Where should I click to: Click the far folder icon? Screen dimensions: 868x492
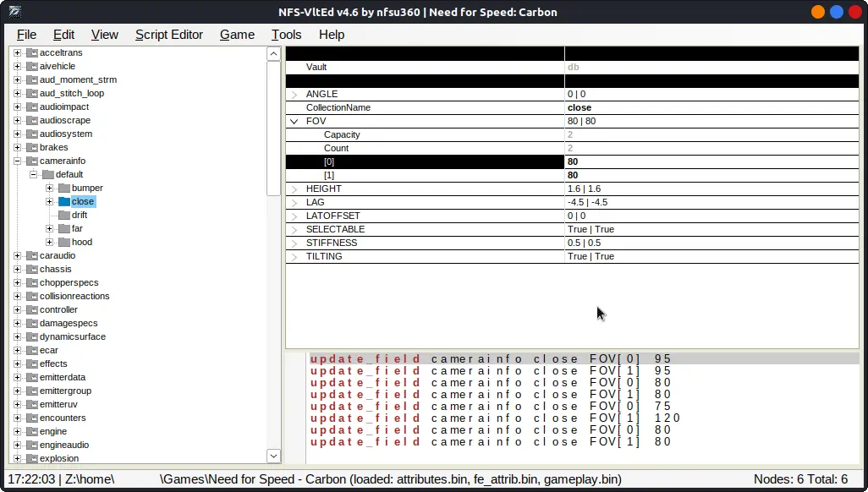click(64, 228)
